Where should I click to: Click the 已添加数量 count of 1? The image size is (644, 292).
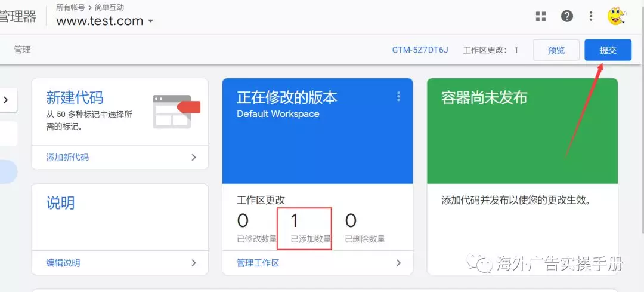pos(294,221)
